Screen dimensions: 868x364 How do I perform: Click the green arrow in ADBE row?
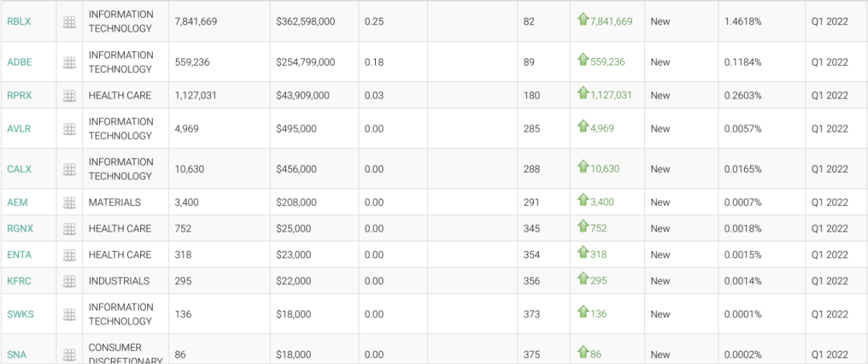(583, 61)
